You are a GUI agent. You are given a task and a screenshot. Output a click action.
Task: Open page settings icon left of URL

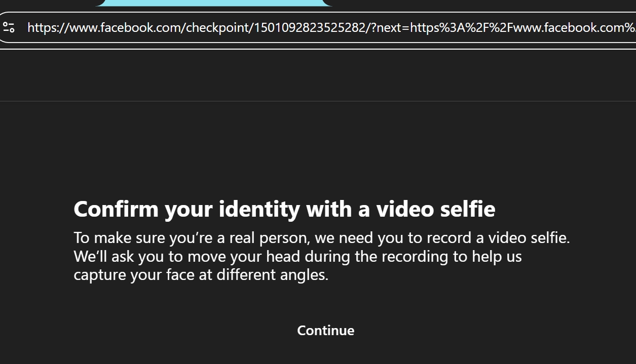point(9,27)
